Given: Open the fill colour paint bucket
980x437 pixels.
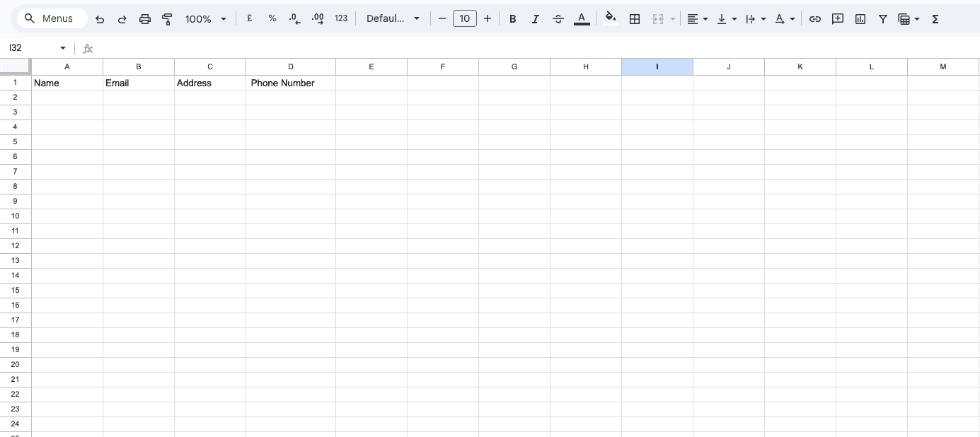Looking at the screenshot, I should click(x=611, y=18).
